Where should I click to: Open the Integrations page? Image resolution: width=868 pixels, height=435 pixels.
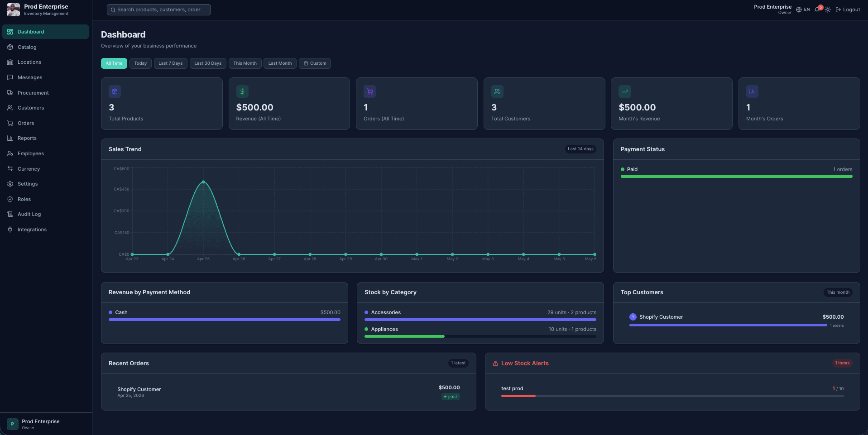(45, 229)
